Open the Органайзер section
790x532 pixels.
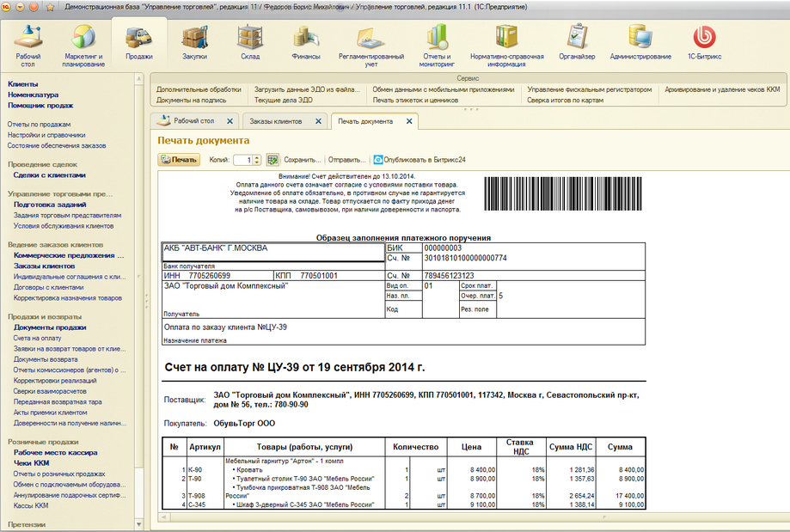click(577, 43)
